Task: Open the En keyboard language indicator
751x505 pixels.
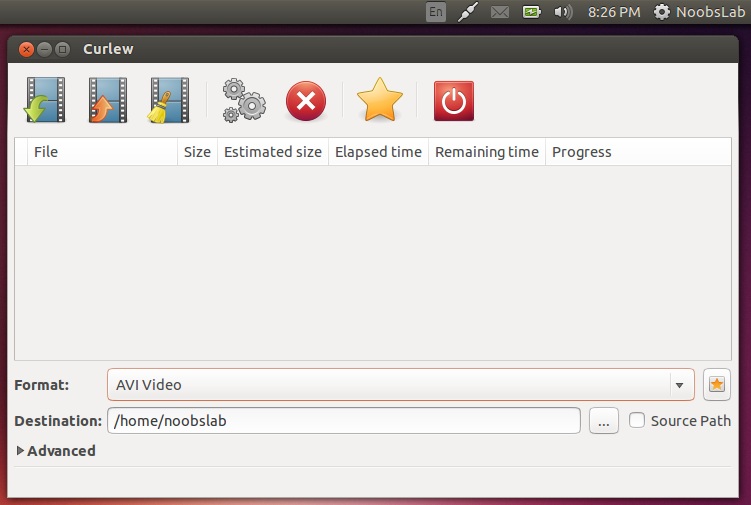Action: pos(436,12)
